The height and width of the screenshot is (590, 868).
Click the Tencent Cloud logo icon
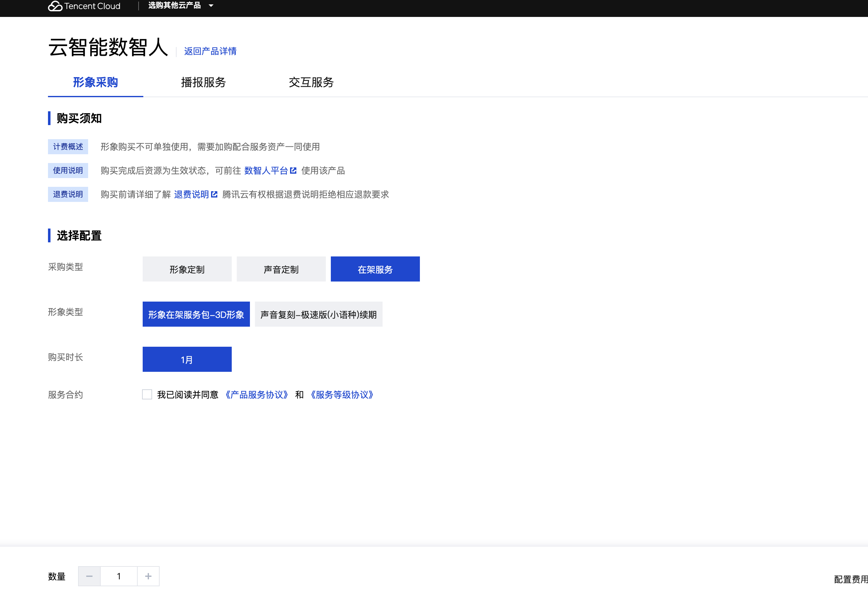click(x=55, y=6)
